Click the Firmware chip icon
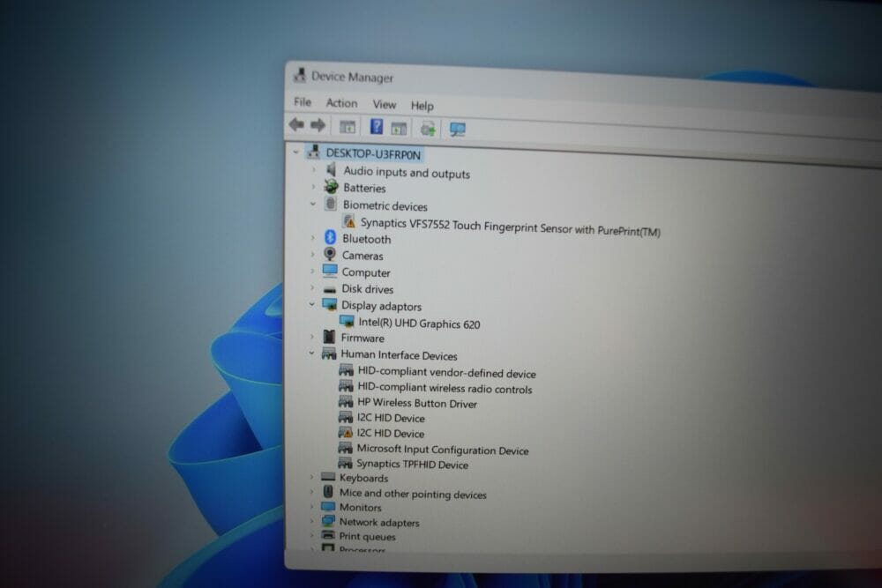The width and height of the screenshot is (882, 588). click(x=329, y=337)
